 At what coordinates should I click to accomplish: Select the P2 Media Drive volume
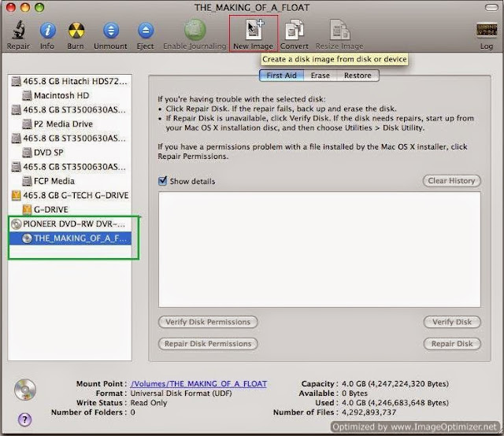click(x=70, y=124)
